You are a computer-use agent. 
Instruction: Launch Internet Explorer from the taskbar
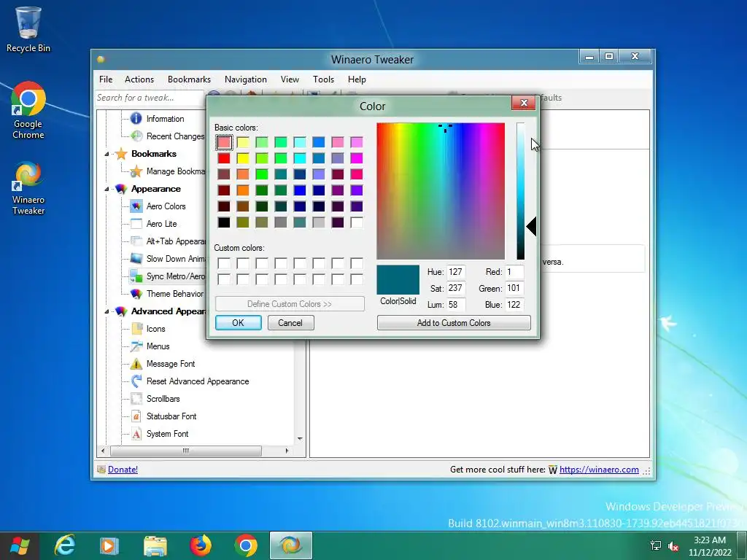[x=64, y=545]
